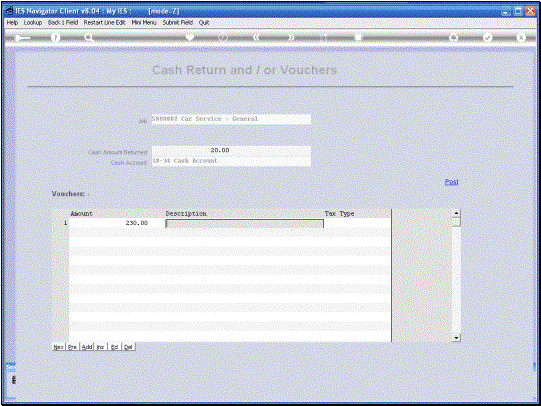Click the key icon in the toolbar
Viewport: 541px width, 406px height.
click(22, 38)
